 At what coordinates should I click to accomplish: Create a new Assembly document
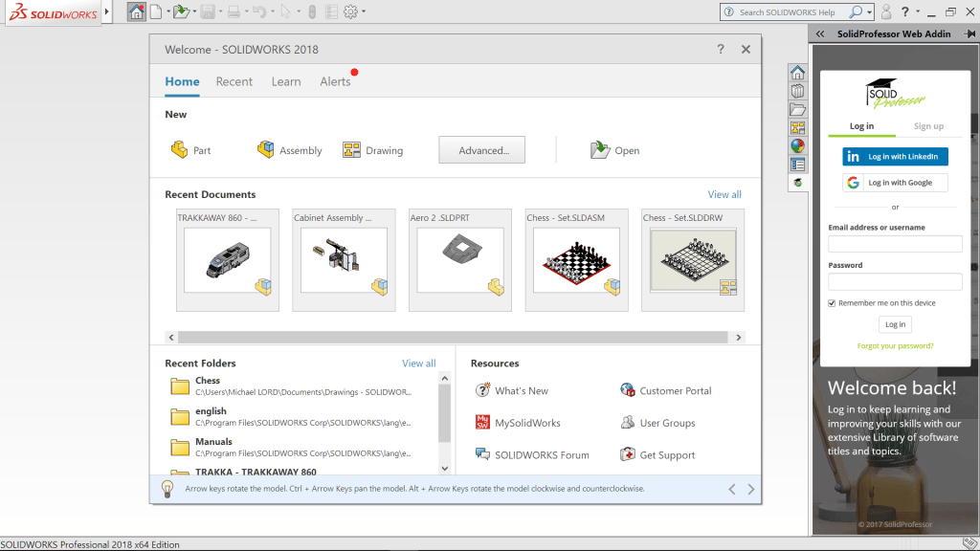289,150
